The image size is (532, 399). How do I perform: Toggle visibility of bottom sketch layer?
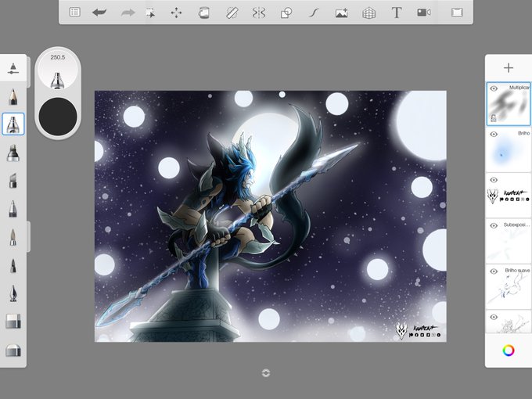tap(494, 317)
